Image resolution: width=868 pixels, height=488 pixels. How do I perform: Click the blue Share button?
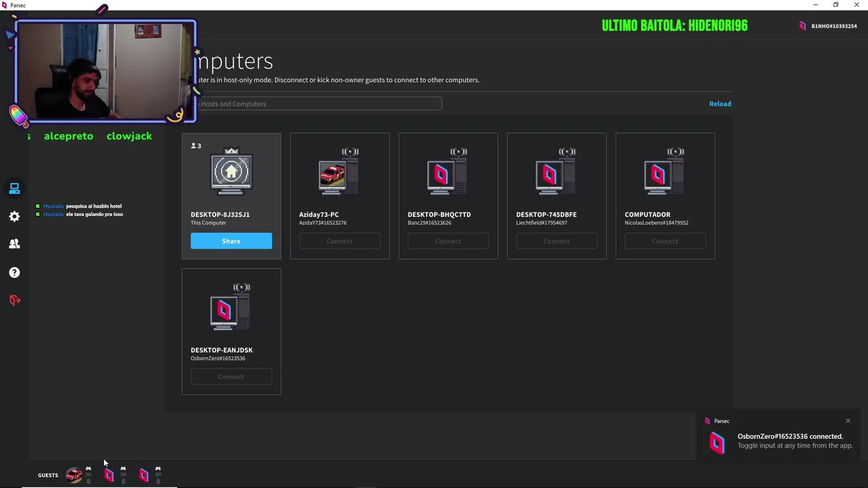[231, 241]
